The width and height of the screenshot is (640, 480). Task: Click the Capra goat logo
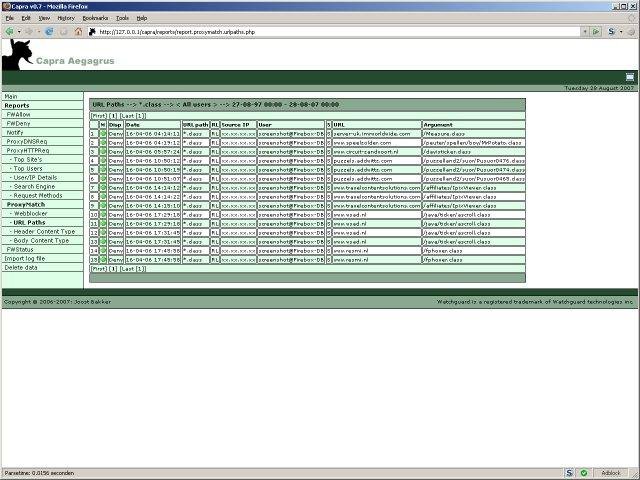(16, 55)
